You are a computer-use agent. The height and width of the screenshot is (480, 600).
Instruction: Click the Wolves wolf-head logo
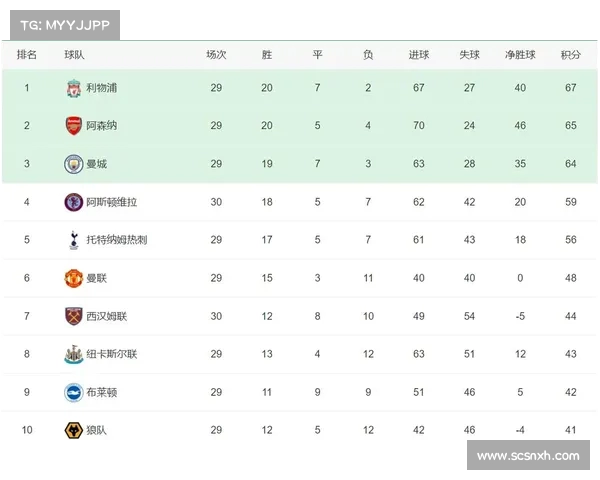coord(73,430)
